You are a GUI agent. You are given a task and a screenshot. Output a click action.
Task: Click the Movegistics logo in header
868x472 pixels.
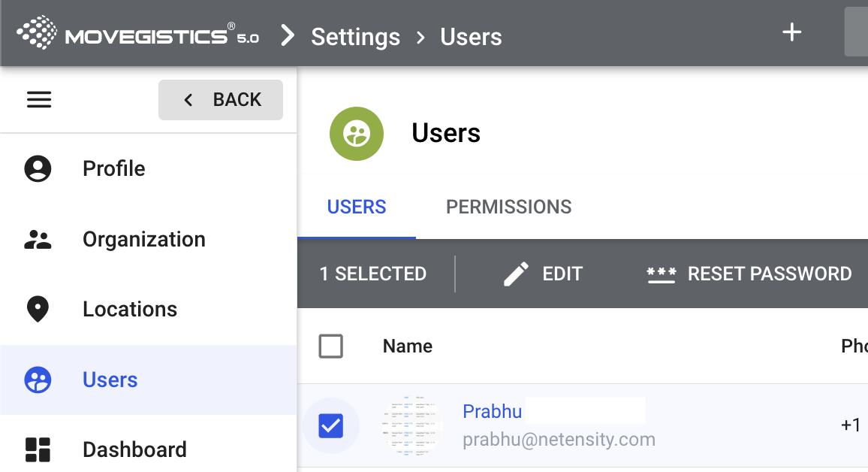coord(137,35)
